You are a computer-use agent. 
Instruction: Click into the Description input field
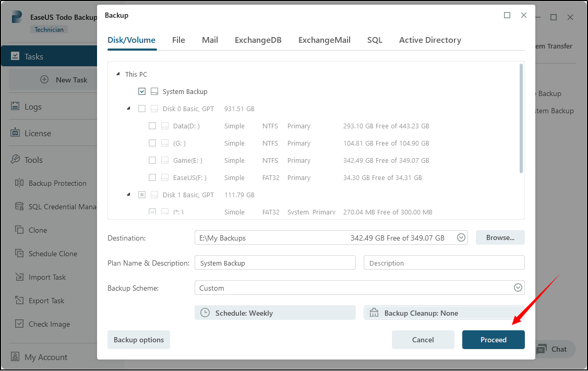click(443, 263)
